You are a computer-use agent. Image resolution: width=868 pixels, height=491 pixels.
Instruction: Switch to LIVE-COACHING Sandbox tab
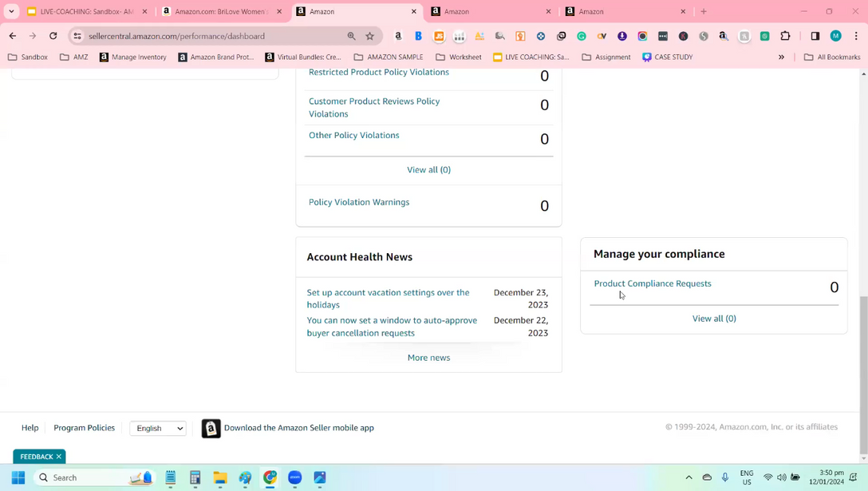click(x=86, y=11)
